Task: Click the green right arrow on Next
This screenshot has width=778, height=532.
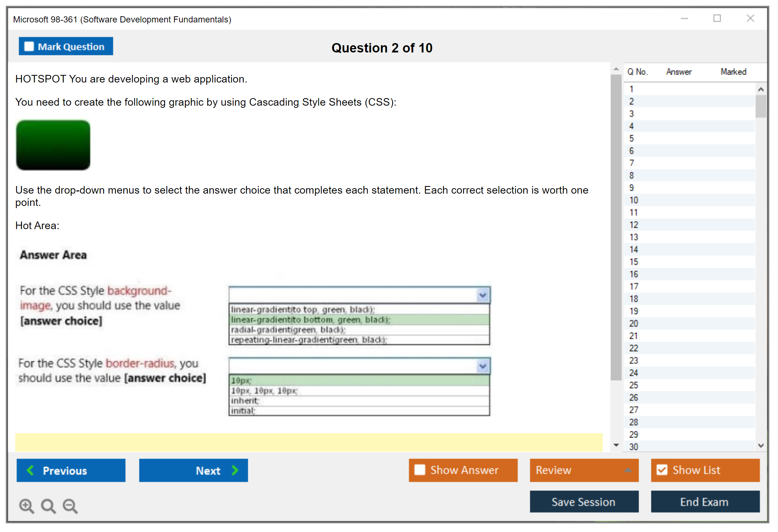Action: tap(235, 470)
